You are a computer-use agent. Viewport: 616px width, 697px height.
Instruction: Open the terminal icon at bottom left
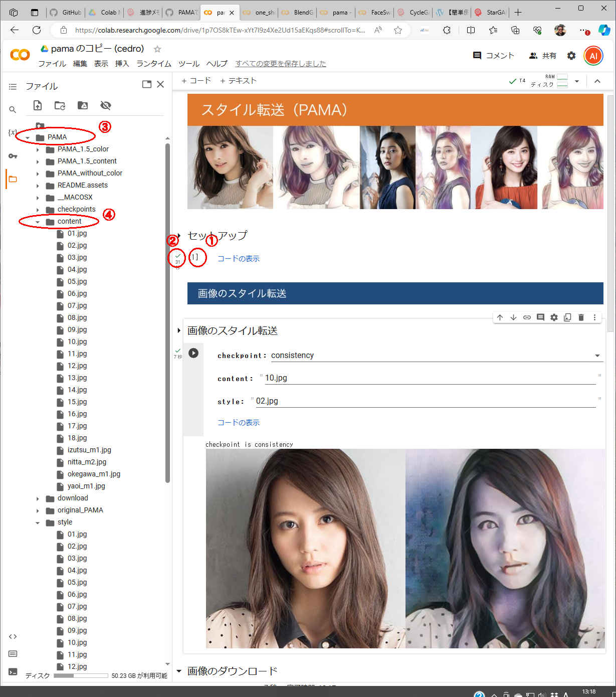[13, 671]
